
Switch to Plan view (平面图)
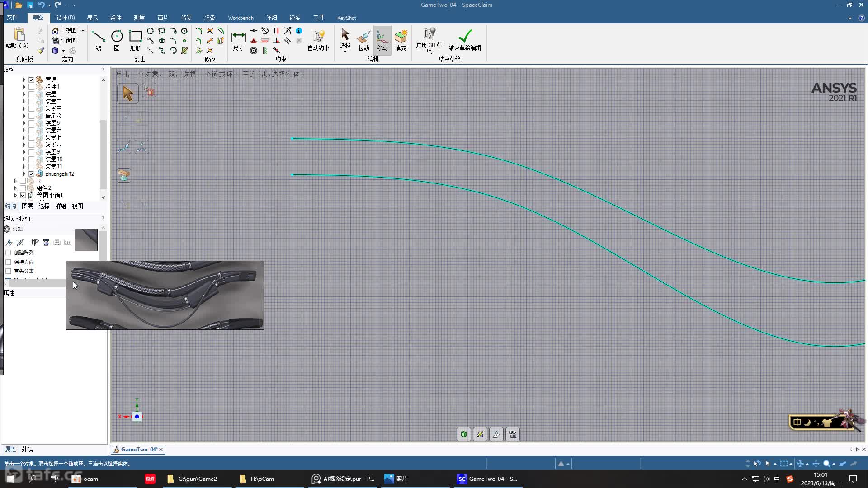pos(65,40)
